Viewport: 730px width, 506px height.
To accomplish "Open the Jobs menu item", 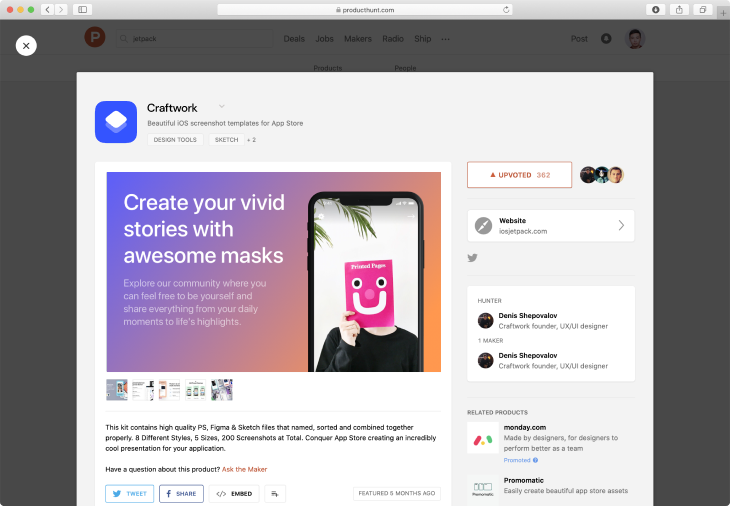I will click(x=324, y=39).
